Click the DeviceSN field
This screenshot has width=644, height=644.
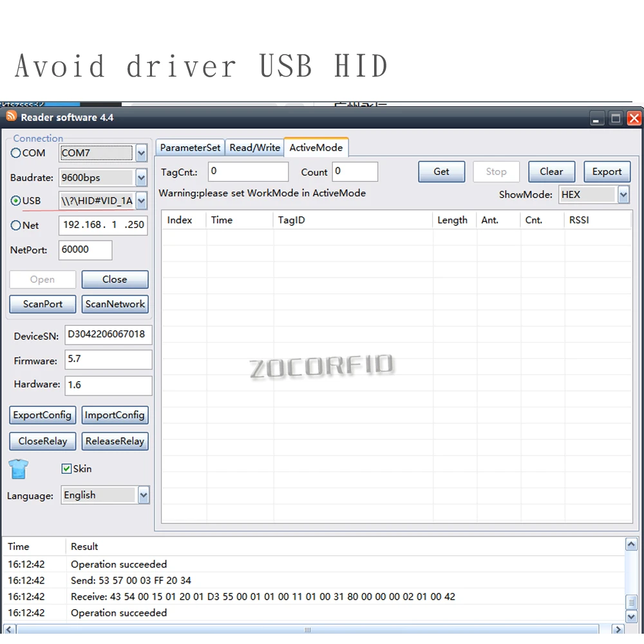pos(108,335)
